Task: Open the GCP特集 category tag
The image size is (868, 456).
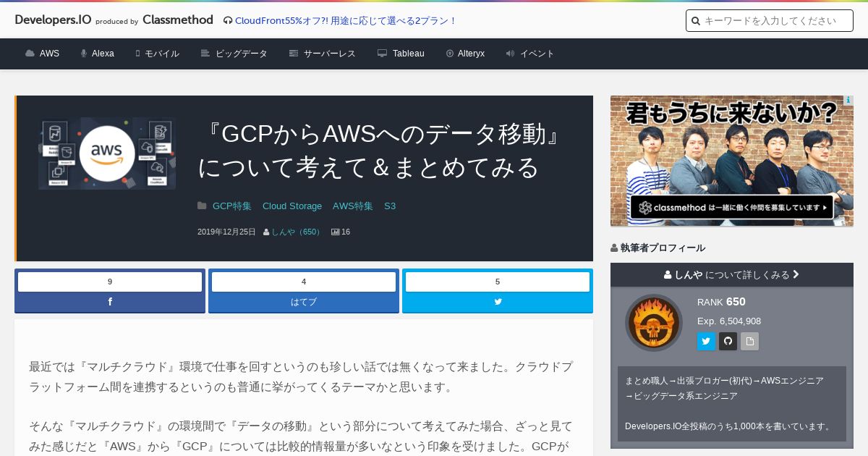Action: point(232,206)
